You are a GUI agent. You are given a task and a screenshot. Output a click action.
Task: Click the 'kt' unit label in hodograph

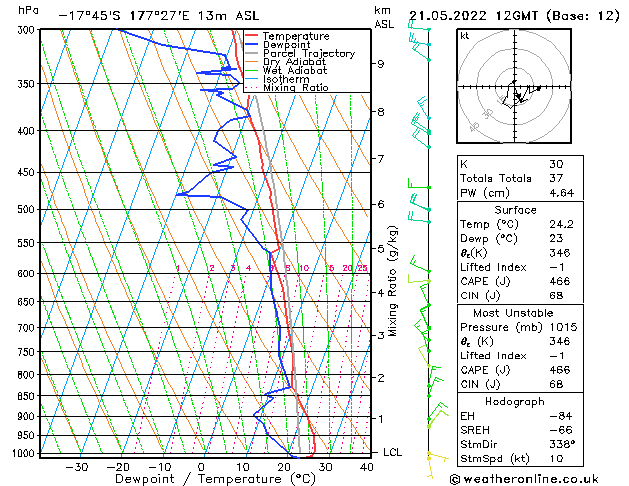pyautogui.click(x=465, y=36)
